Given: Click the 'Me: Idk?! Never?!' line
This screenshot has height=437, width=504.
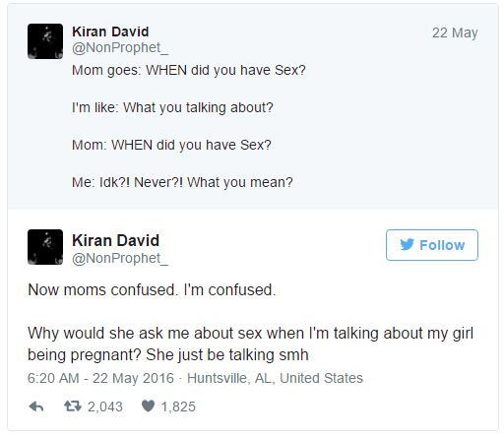Looking at the screenshot, I should click(x=182, y=182).
